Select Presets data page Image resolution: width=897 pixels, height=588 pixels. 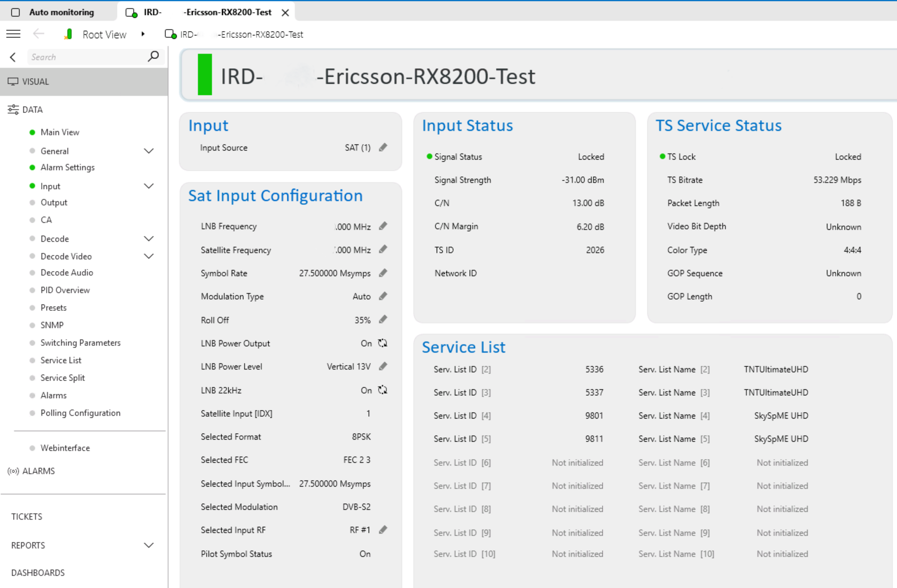coord(53,307)
